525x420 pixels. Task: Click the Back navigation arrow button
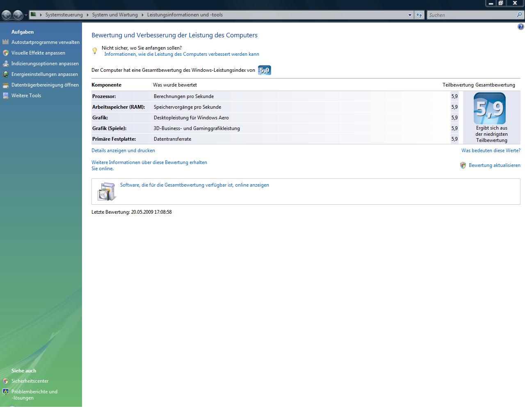pyautogui.click(x=7, y=15)
